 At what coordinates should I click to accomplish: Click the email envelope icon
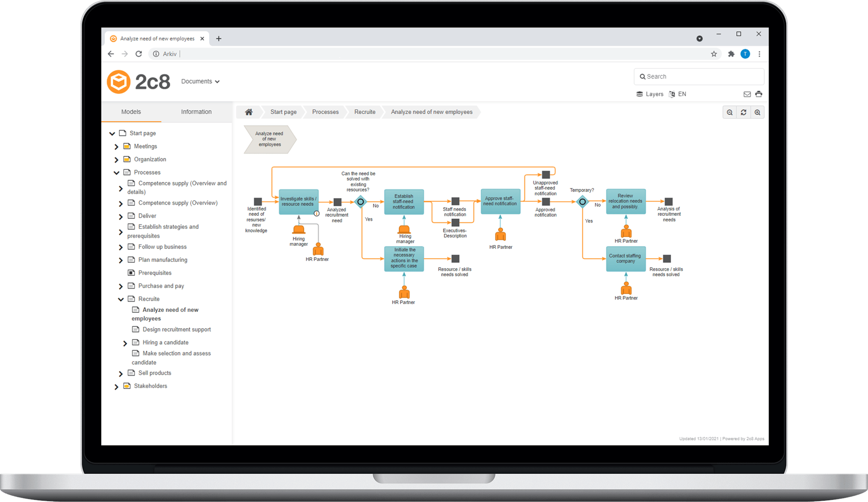click(x=747, y=94)
